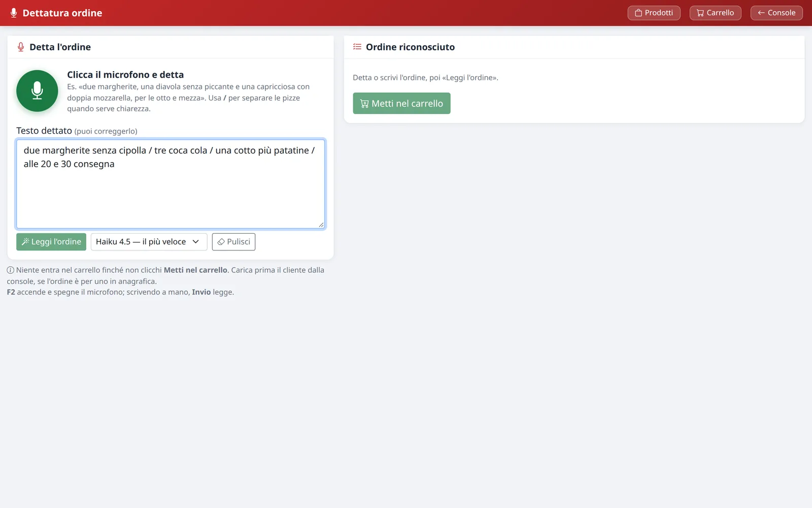This screenshot has width=812, height=508.
Task: Click the 'Dettatura ordine' page title
Action: [x=62, y=13]
